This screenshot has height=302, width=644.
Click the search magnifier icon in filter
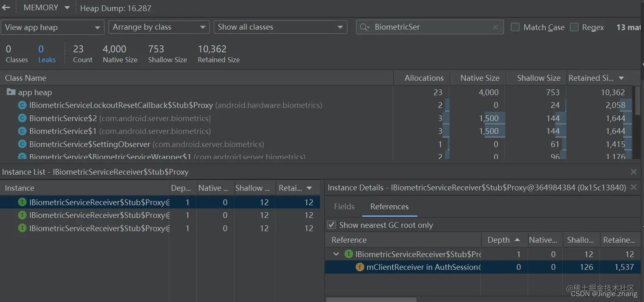[365, 27]
